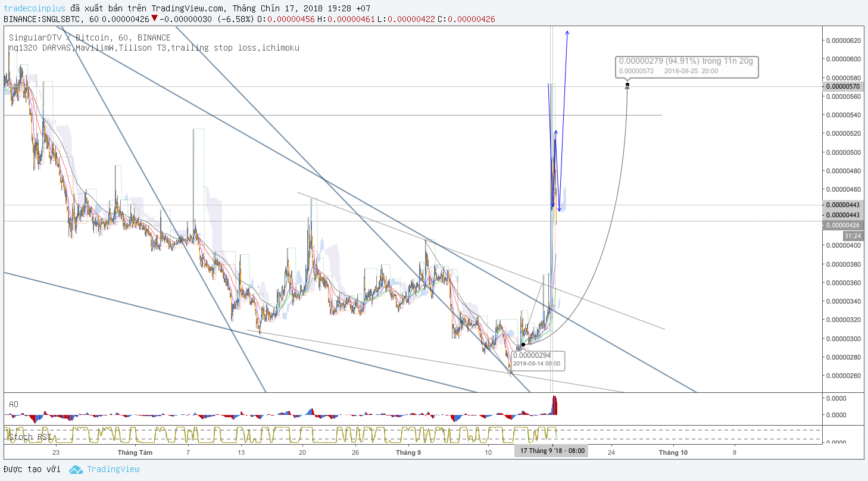The width and height of the screenshot is (868, 481).
Task: Click the highlighted 17 Tháng 9 '18 date tag
Action: tap(552, 451)
